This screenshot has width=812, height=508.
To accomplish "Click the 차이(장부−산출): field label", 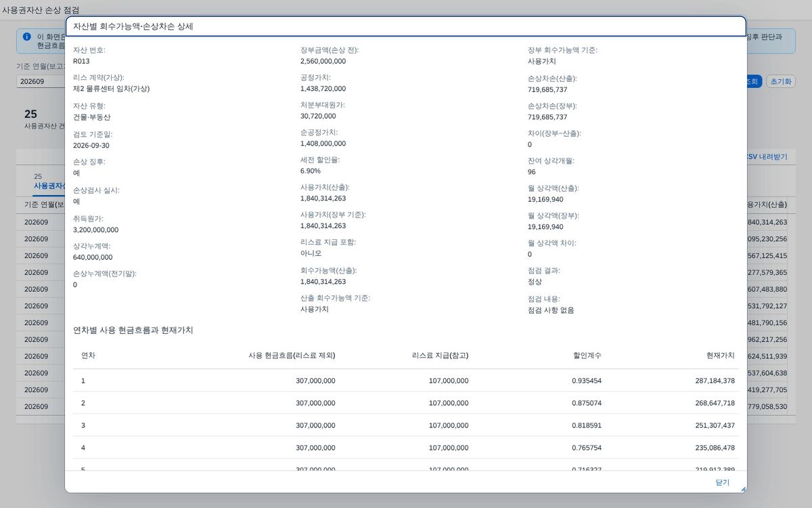I will [554, 133].
